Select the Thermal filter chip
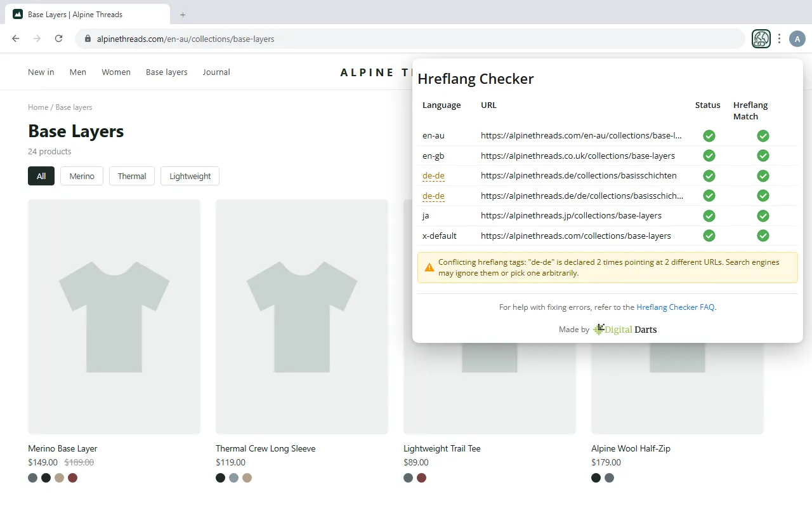812x508 pixels. pyautogui.click(x=132, y=176)
